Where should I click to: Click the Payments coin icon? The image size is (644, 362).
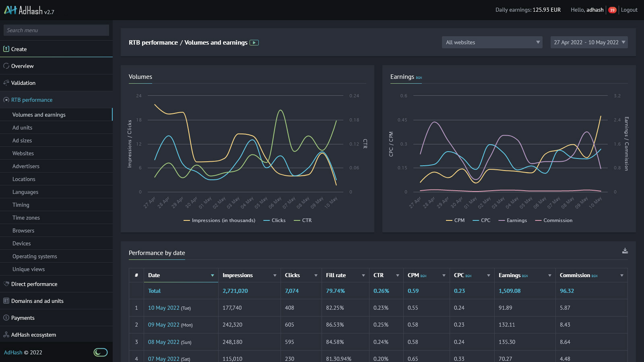[x=6, y=318]
